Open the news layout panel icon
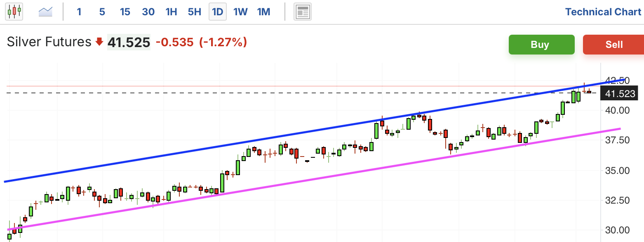The height and width of the screenshot is (242, 644). [303, 12]
